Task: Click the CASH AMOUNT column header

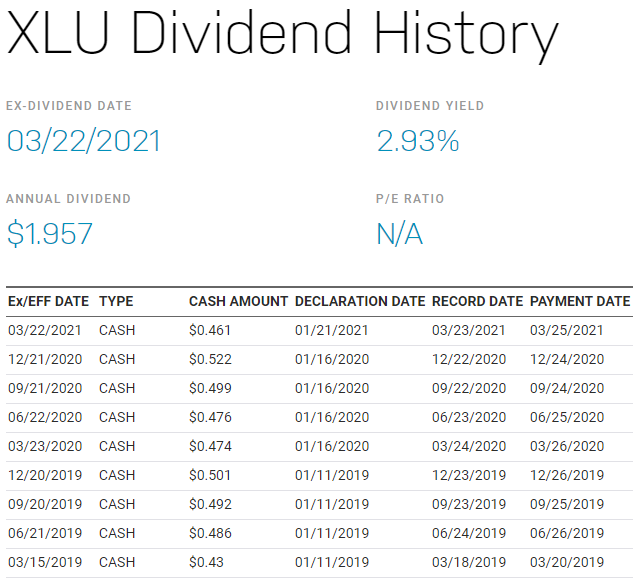Action: [239, 301]
